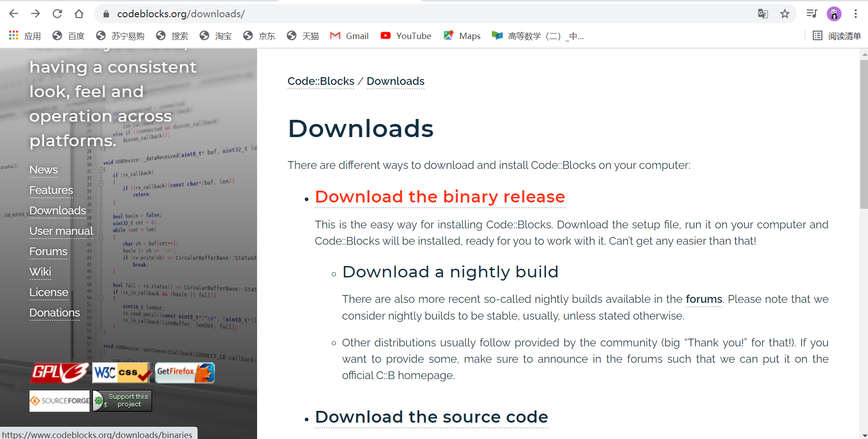
Task: Open Donations in the sidebar menu
Action: [x=55, y=313]
